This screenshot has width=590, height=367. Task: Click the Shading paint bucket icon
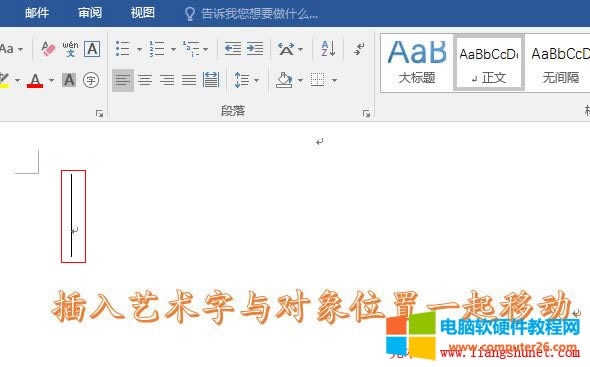tap(284, 80)
